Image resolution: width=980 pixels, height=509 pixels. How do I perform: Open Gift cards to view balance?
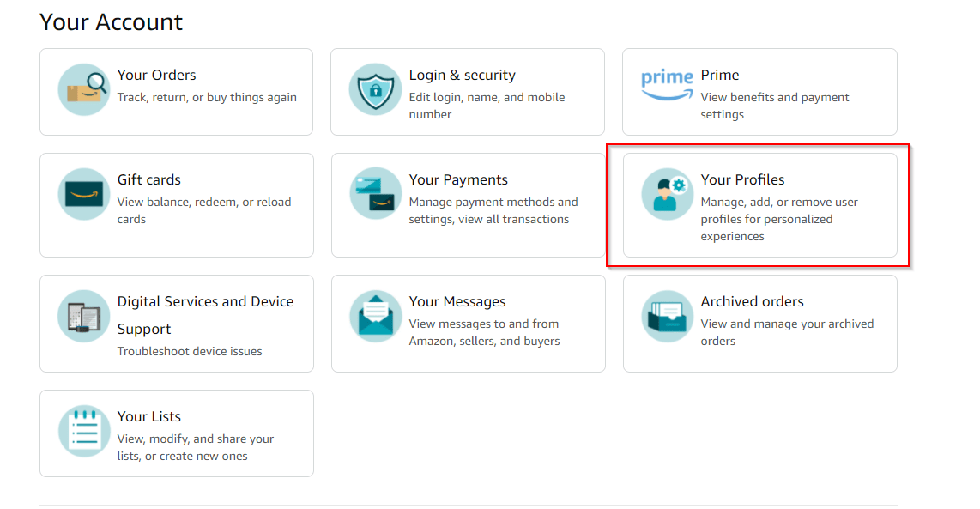click(x=176, y=204)
